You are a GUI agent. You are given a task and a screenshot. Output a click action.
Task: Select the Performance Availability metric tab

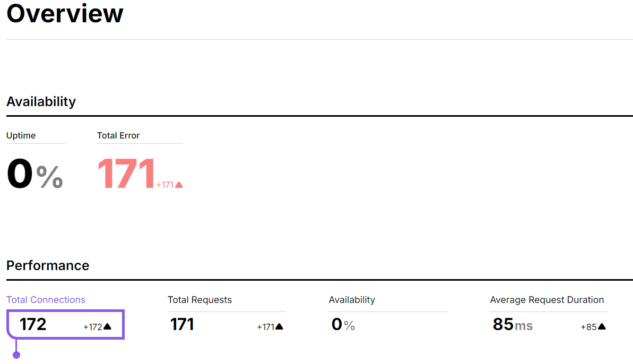pos(352,300)
